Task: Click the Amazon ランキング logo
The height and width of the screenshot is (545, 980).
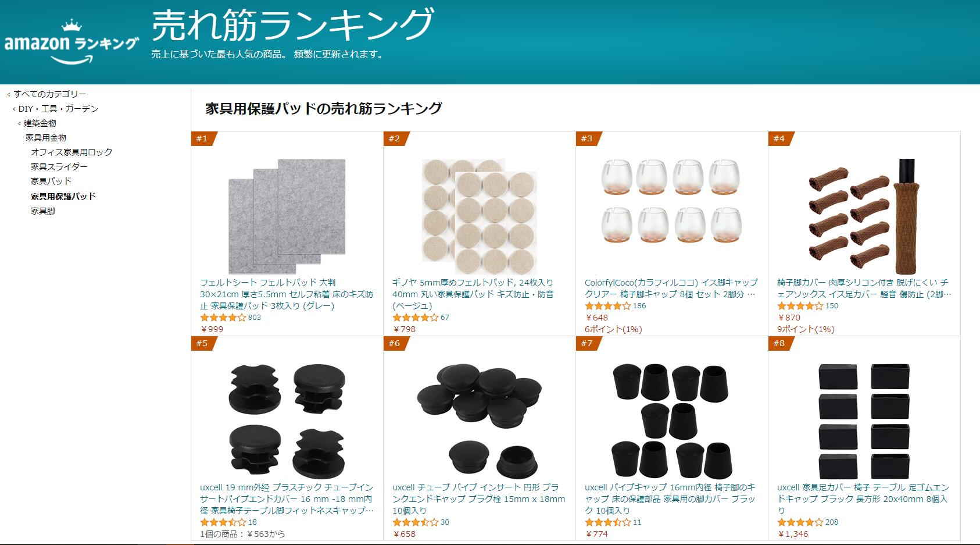Action: (71, 41)
